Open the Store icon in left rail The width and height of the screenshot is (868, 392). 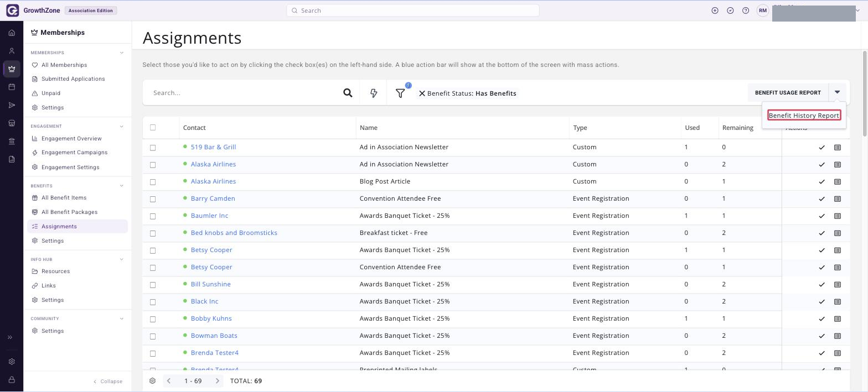point(12,123)
